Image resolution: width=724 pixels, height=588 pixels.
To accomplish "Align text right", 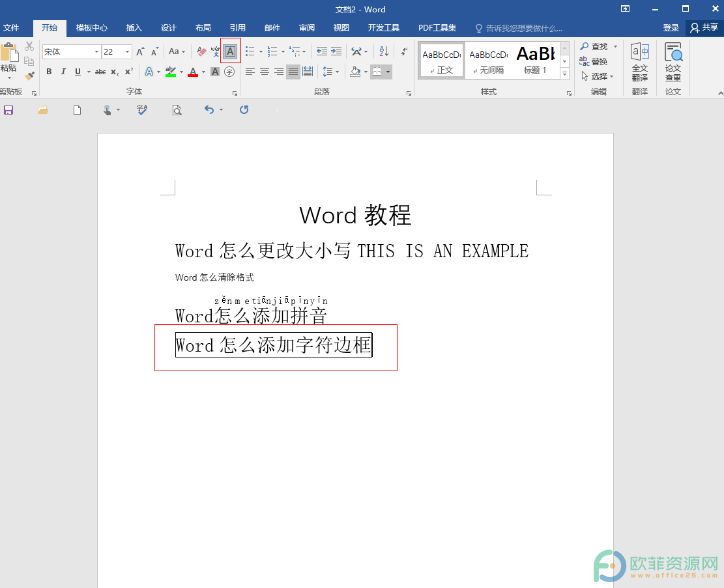I will [x=279, y=72].
